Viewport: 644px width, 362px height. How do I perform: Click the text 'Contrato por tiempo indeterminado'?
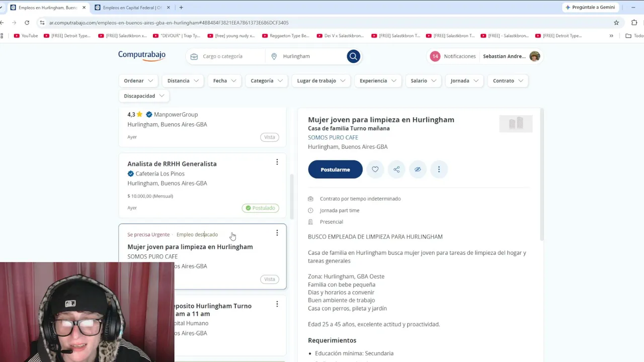click(x=360, y=199)
